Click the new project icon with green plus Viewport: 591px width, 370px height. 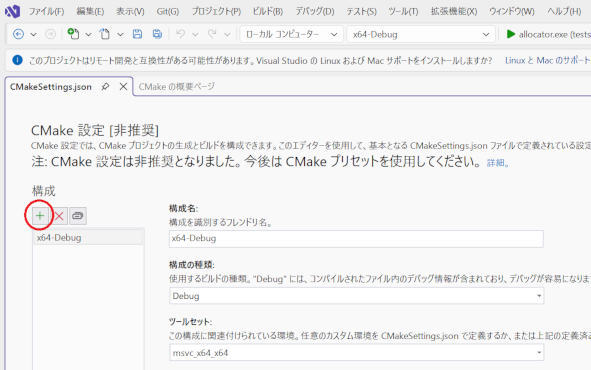click(x=73, y=34)
